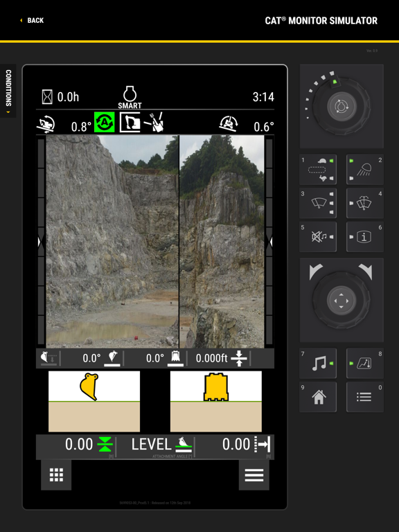Toggle windshield wiper button 3

318,203
